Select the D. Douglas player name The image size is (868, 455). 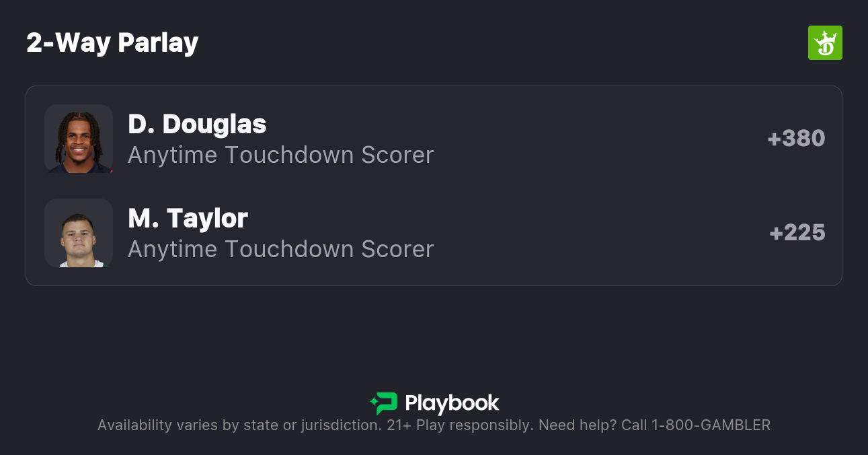point(197,124)
